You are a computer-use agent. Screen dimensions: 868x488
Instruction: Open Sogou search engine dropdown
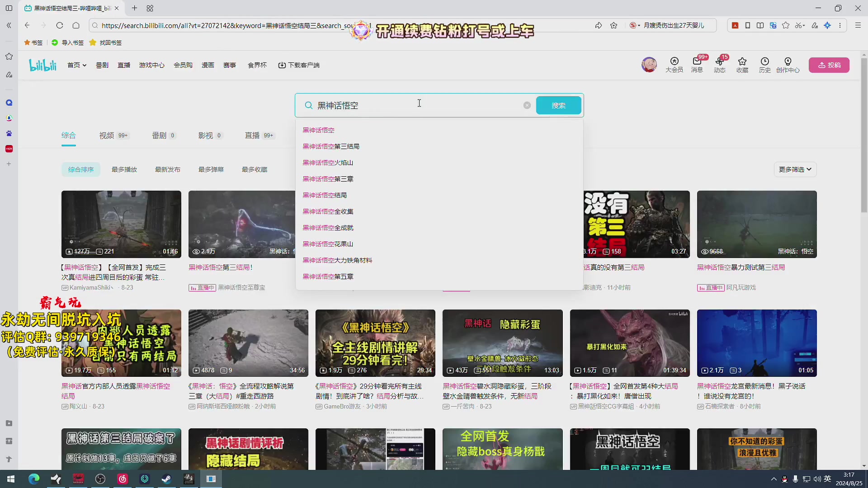tap(635, 25)
